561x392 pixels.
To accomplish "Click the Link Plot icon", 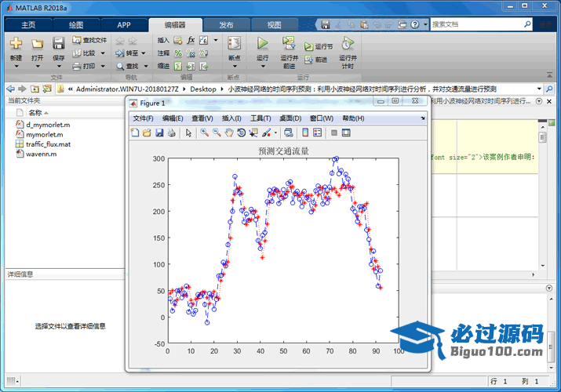I will (x=289, y=133).
